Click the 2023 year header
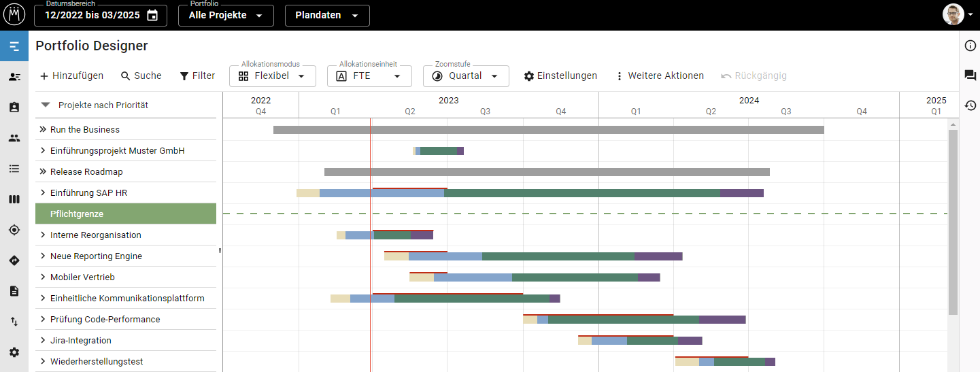The width and height of the screenshot is (980, 372). 448,100
